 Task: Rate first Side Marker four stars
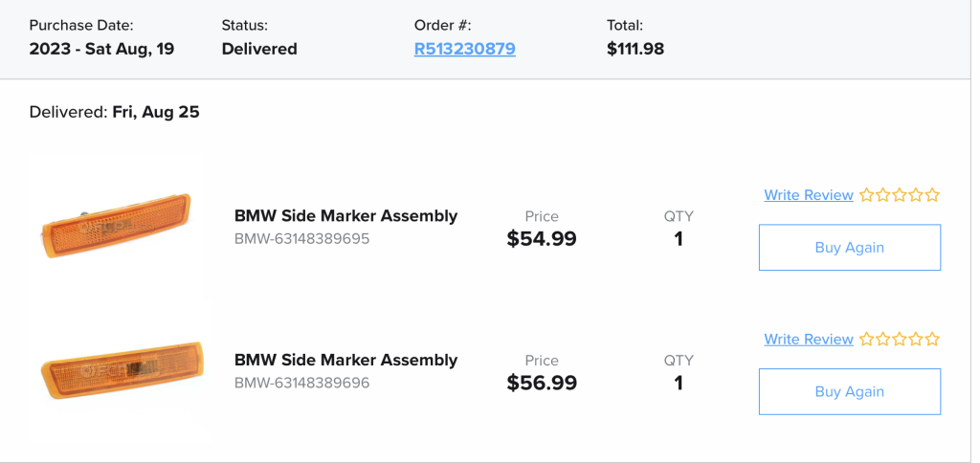pos(916,195)
